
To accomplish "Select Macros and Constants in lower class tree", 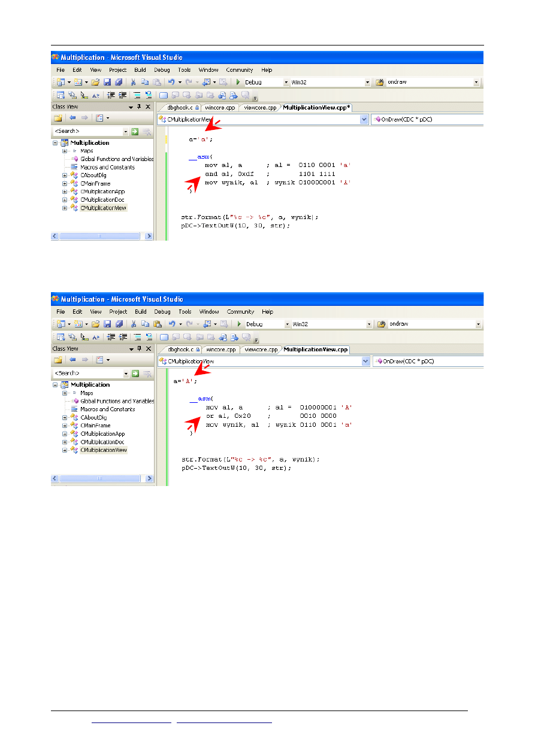I will point(107,409).
